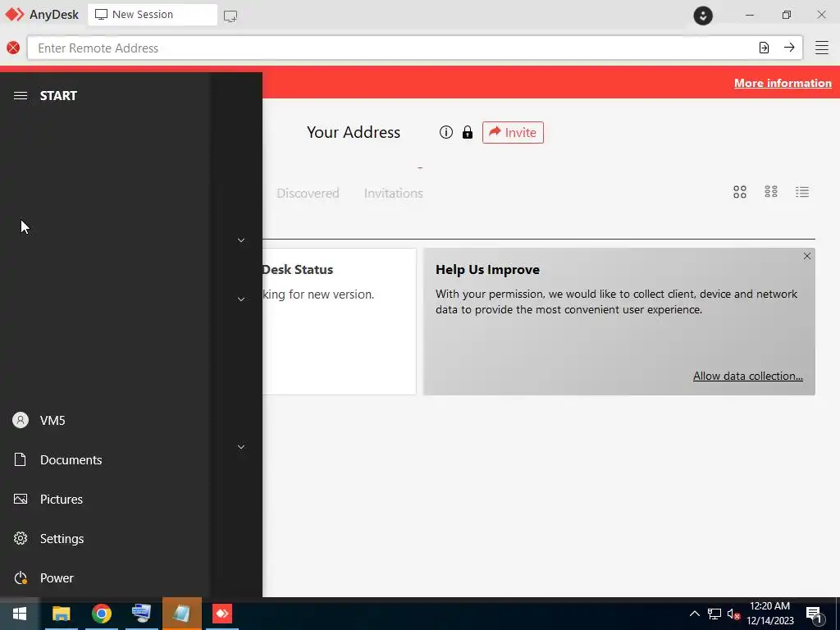840x630 pixels.
Task: Expand the second chevron in Start menu list
Action: point(241,299)
